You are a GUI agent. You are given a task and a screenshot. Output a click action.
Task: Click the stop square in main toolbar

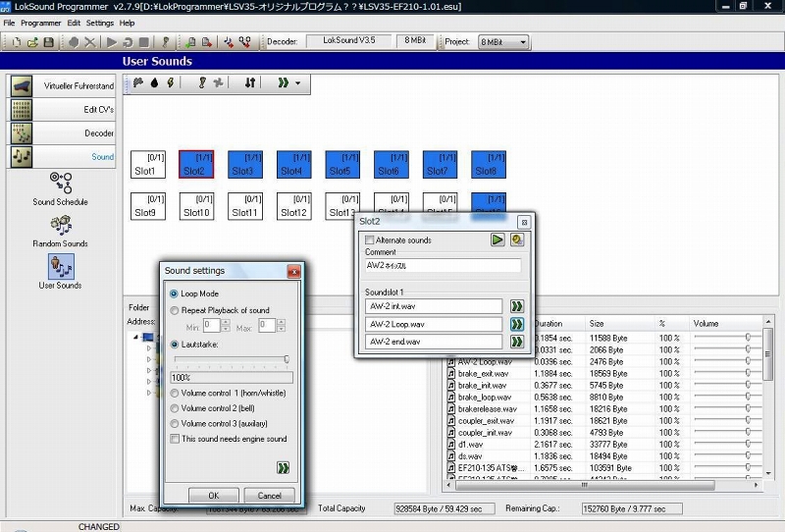click(x=143, y=42)
